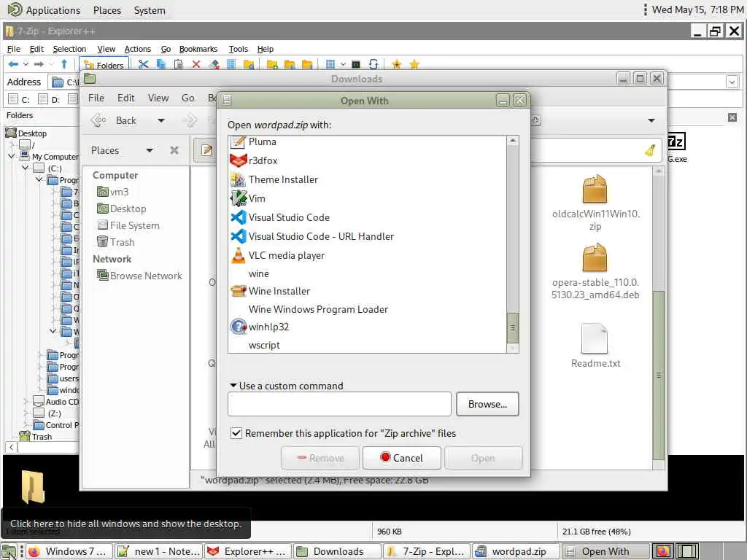Viewport: 747px width, 560px height.
Task: Create a new folder via Explorer++ toolbar icon
Action: click(x=272, y=64)
